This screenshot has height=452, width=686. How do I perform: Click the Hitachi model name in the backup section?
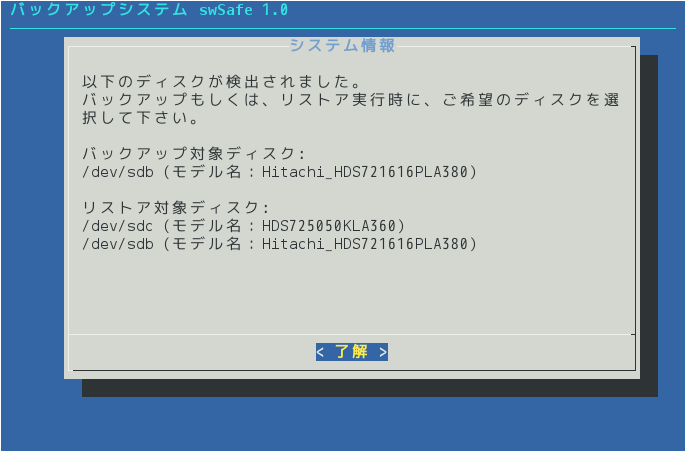point(365,172)
